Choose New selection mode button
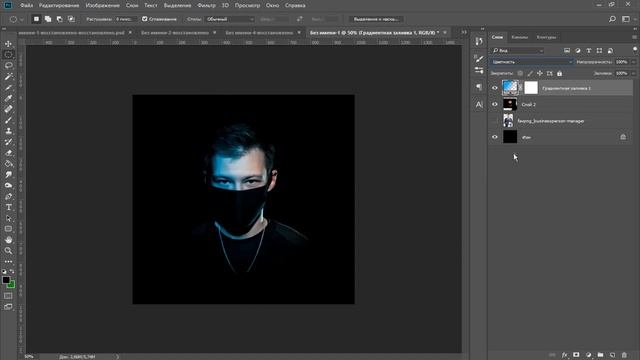 click(x=36, y=19)
